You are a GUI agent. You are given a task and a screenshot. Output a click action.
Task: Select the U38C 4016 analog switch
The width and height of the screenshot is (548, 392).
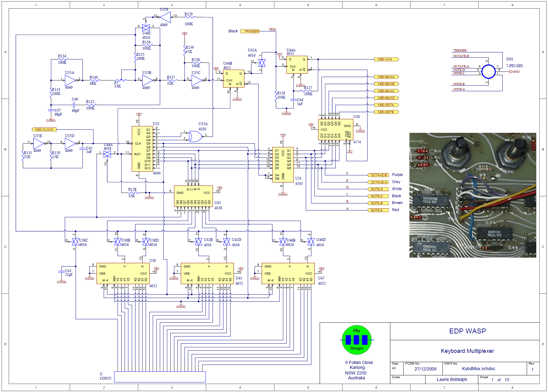pyautogui.click(x=76, y=241)
